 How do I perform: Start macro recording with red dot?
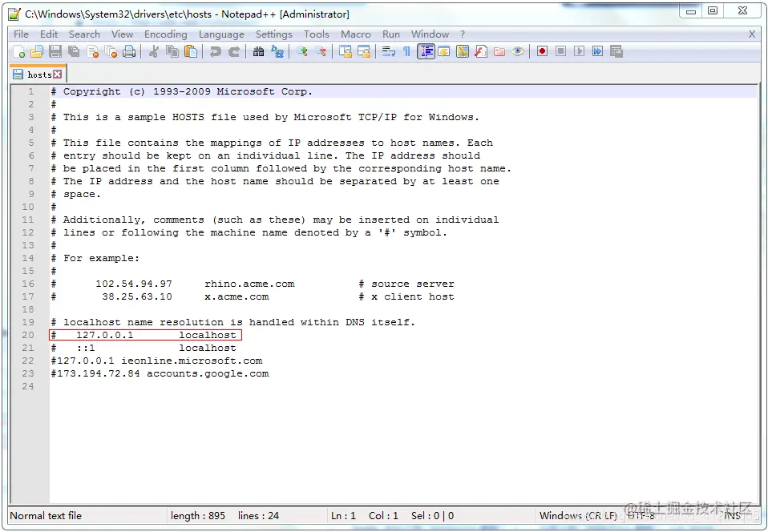pyautogui.click(x=542, y=51)
